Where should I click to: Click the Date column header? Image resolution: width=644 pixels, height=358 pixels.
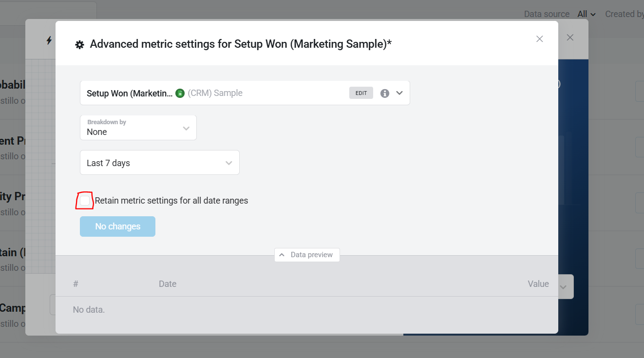point(167,284)
